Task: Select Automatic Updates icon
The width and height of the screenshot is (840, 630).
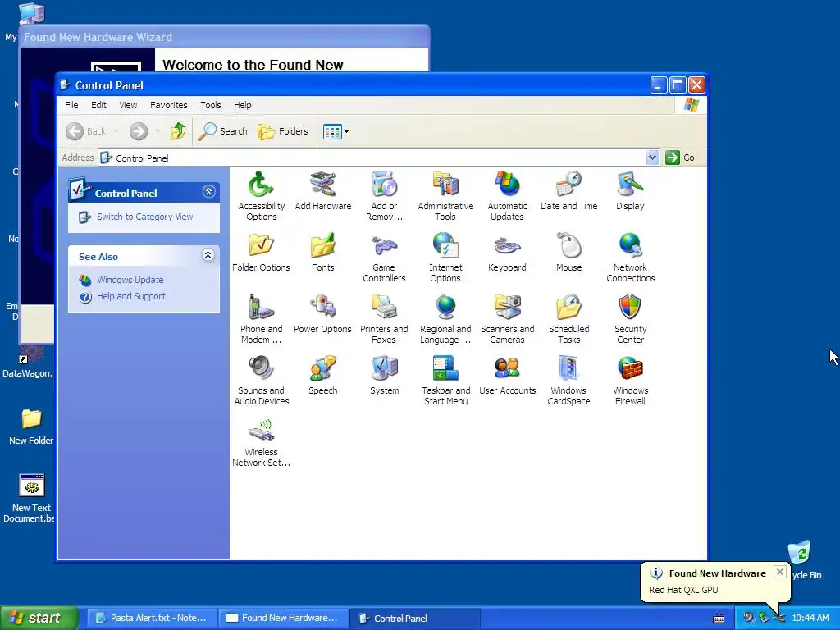Action: click(x=507, y=195)
